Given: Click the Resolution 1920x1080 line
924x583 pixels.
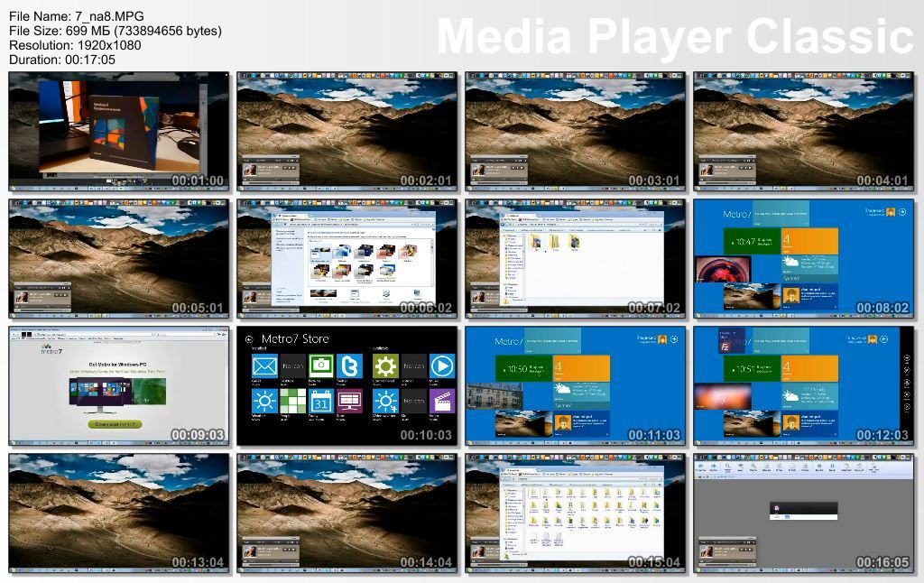Looking at the screenshot, I should [x=75, y=45].
